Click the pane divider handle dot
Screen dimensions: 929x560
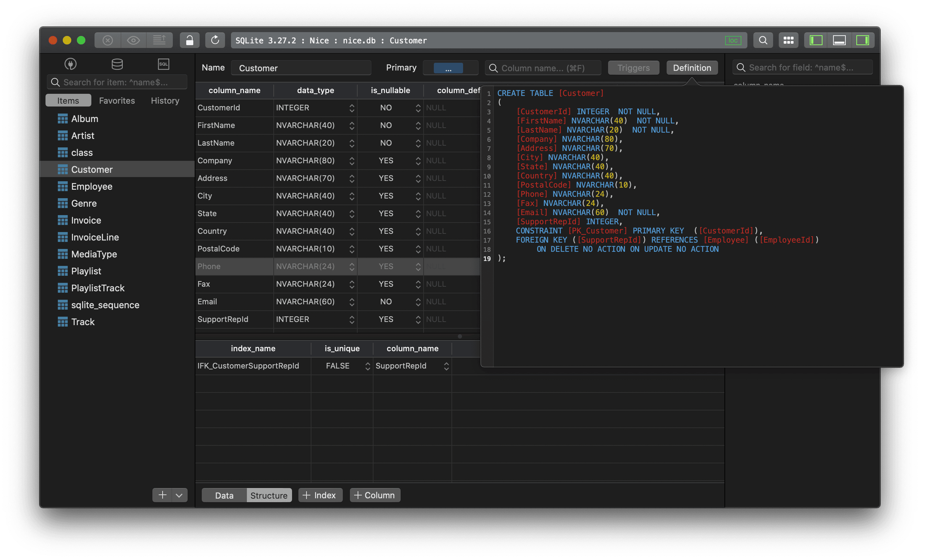point(460,336)
